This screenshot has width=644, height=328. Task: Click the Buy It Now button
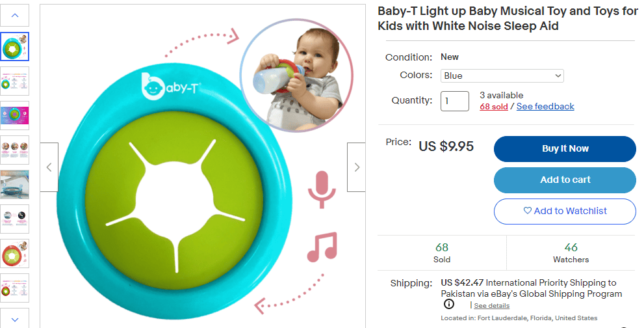click(565, 149)
